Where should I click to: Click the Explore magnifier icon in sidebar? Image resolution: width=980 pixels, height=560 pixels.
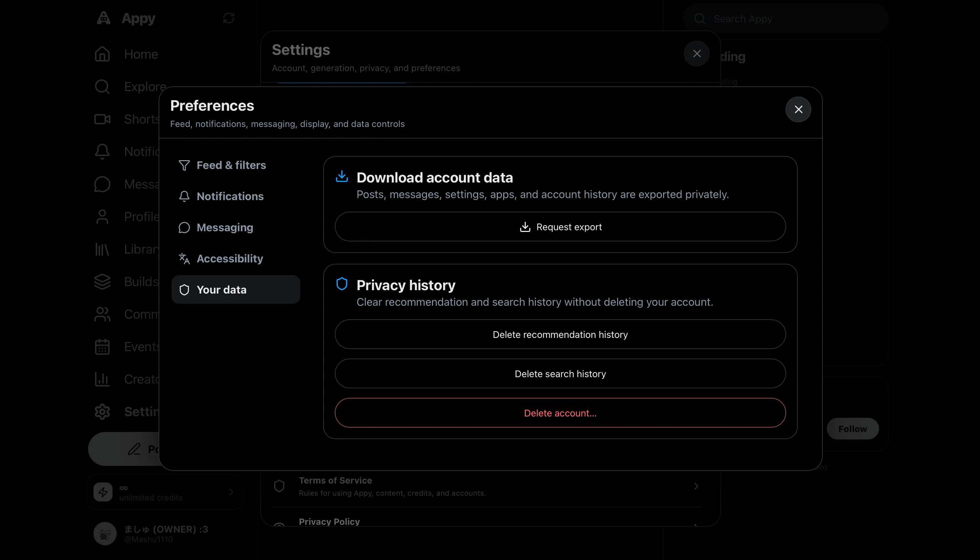tap(102, 87)
